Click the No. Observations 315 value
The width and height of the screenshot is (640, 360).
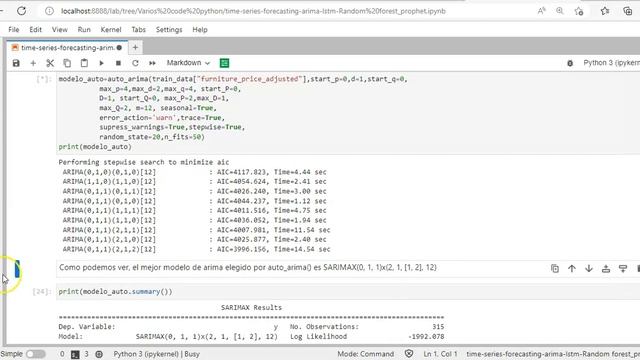tap(438, 327)
